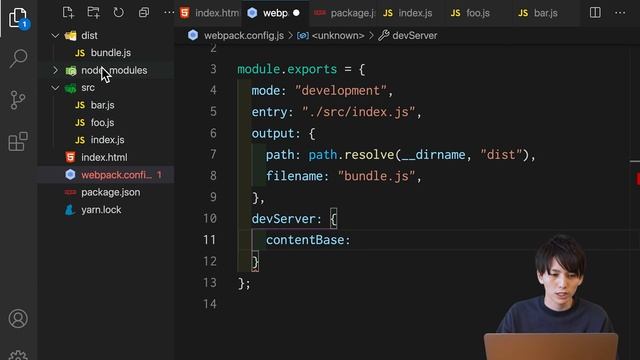
Task: Collapse the dist folder
Action: pyautogui.click(x=55, y=36)
